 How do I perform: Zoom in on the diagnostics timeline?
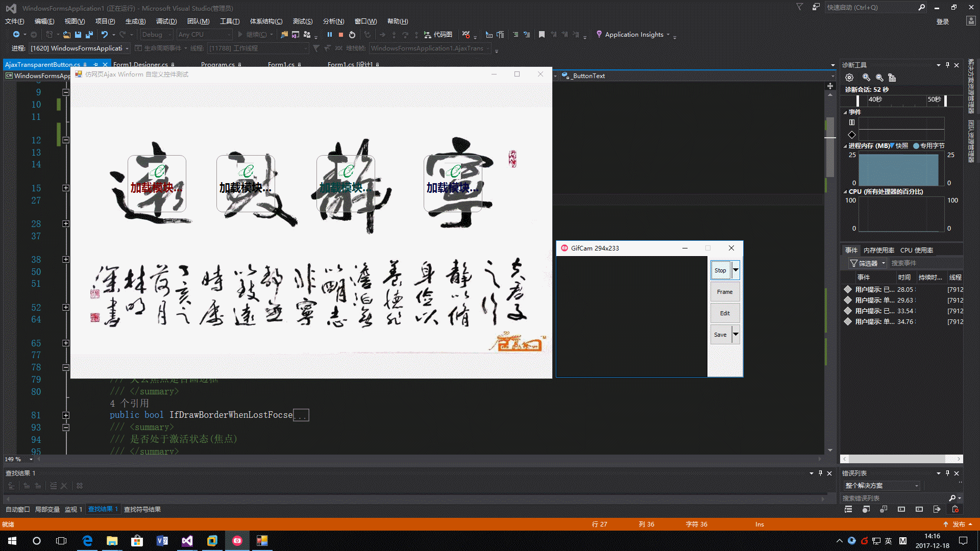pyautogui.click(x=866, y=78)
